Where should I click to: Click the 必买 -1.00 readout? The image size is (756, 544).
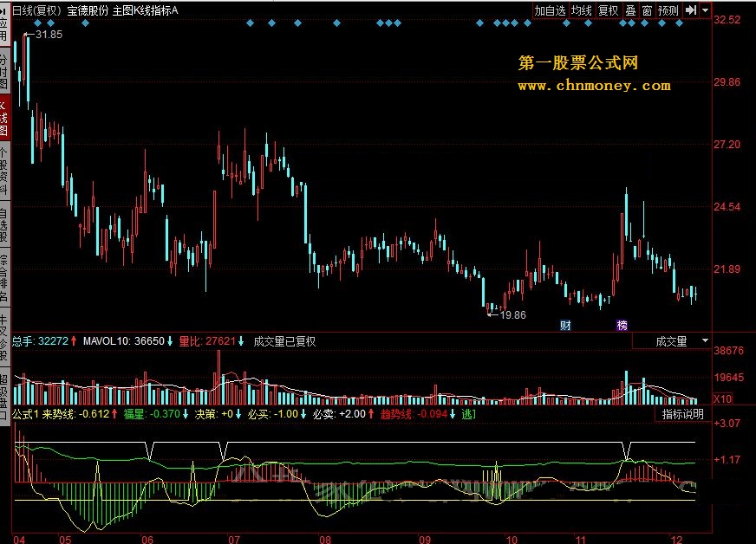(x=277, y=414)
